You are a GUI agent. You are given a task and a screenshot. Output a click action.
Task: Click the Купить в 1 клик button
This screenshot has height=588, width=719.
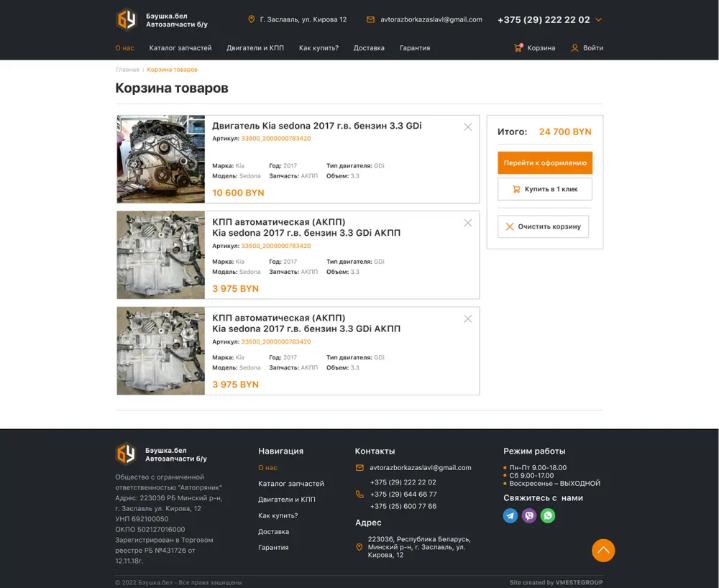coord(545,189)
